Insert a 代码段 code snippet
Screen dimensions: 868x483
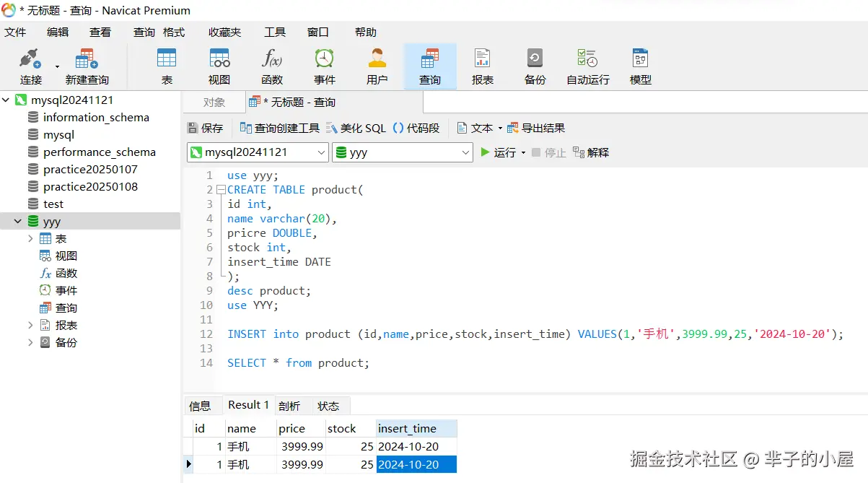tap(416, 128)
